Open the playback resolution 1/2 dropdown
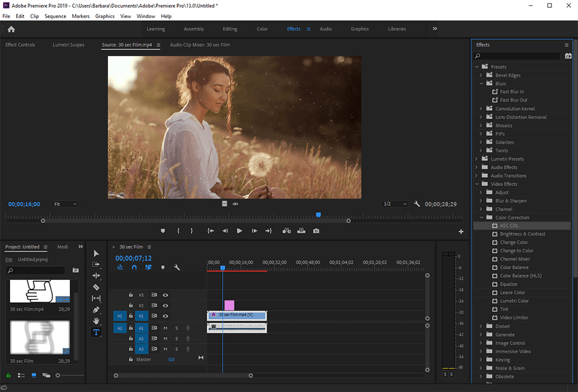This screenshot has width=578, height=392. (x=394, y=204)
